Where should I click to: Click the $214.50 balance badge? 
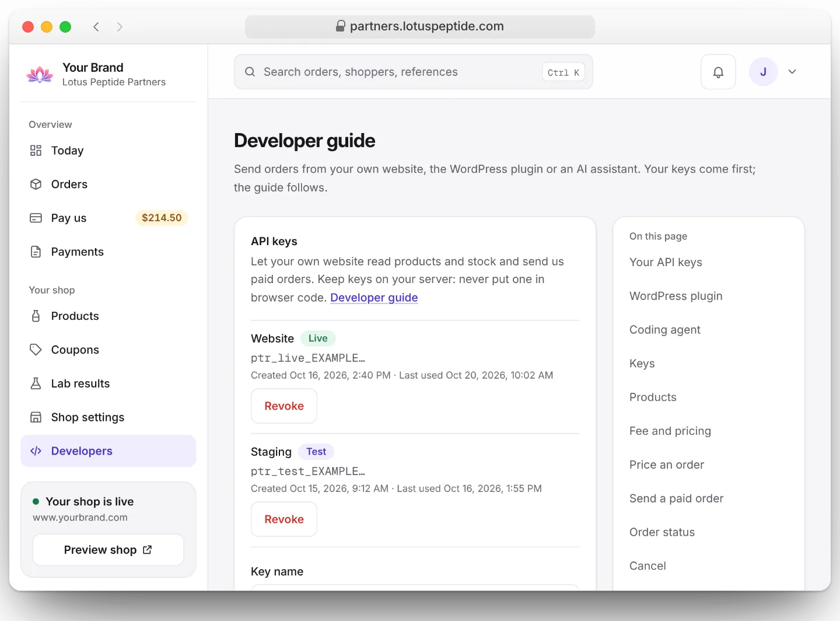(x=162, y=218)
